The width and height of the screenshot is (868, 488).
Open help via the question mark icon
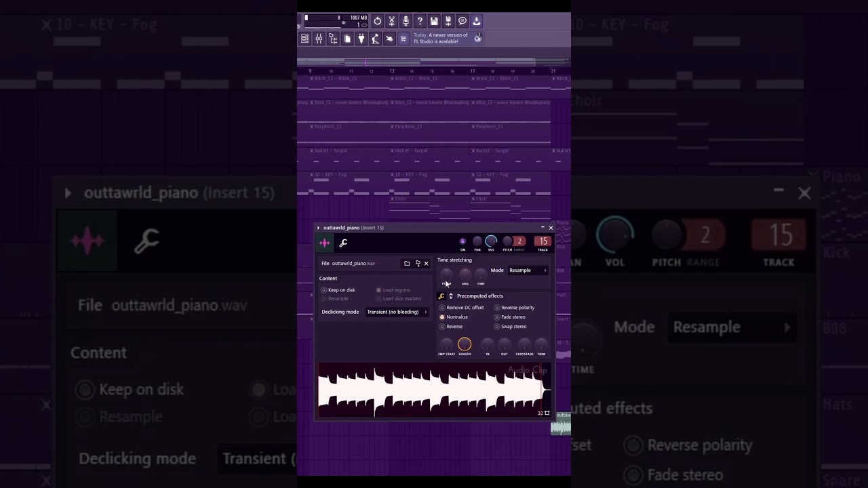coord(420,21)
